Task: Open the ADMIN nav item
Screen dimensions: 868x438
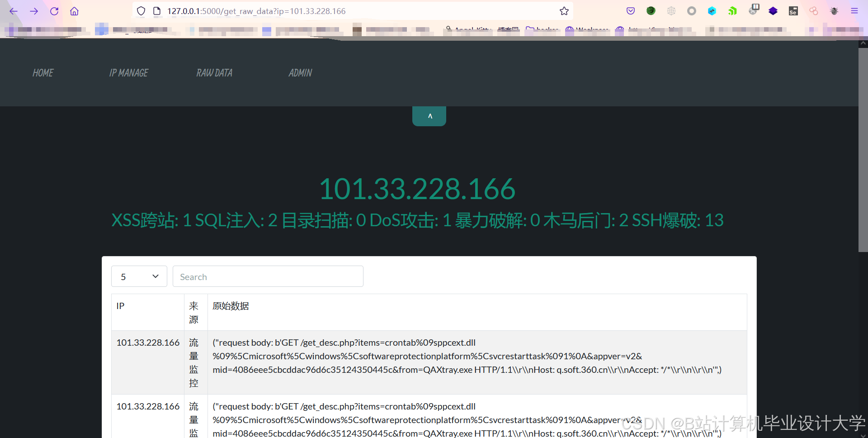Action: click(300, 73)
